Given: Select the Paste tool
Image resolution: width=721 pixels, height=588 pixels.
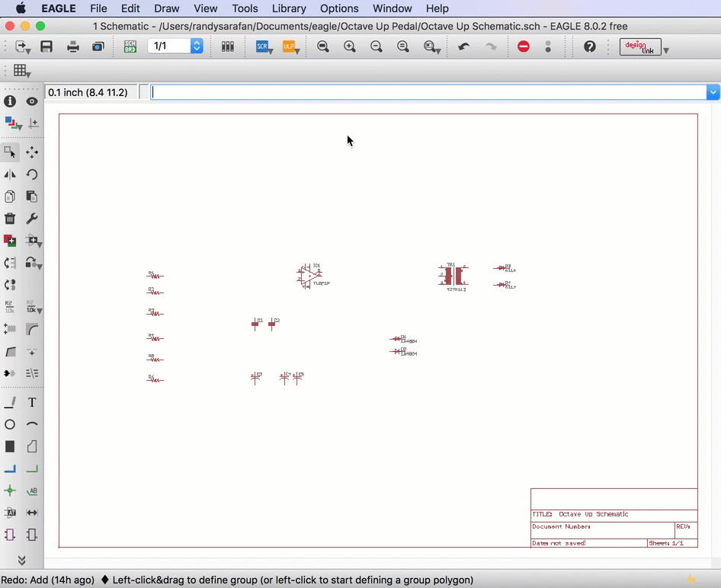Looking at the screenshot, I should click(x=32, y=197).
